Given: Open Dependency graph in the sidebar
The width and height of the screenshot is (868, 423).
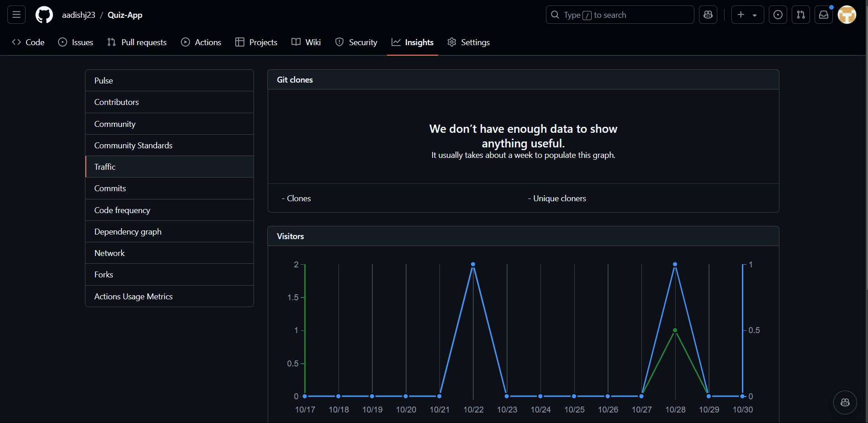Looking at the screenshot, I should coord(169,231).
